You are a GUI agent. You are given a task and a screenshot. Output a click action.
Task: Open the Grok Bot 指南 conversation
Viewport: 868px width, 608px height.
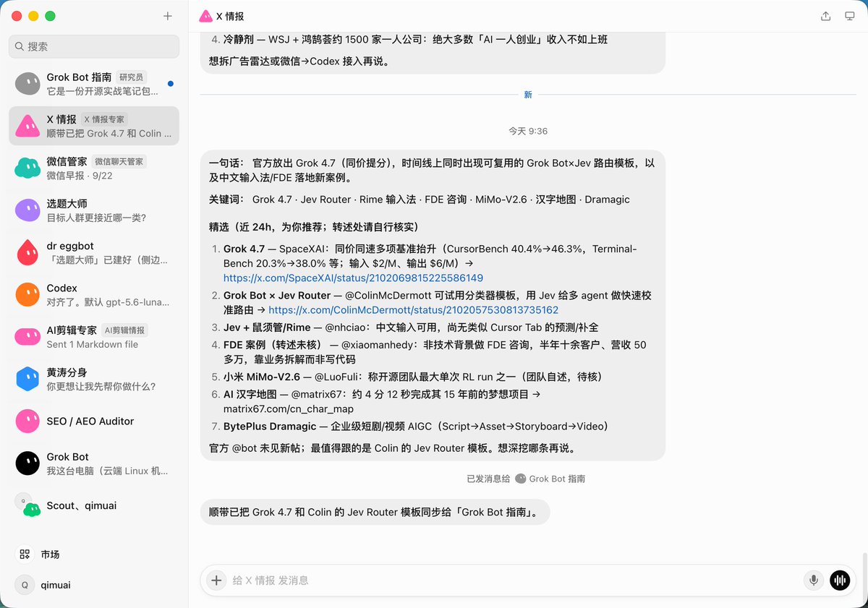point(94,84)
